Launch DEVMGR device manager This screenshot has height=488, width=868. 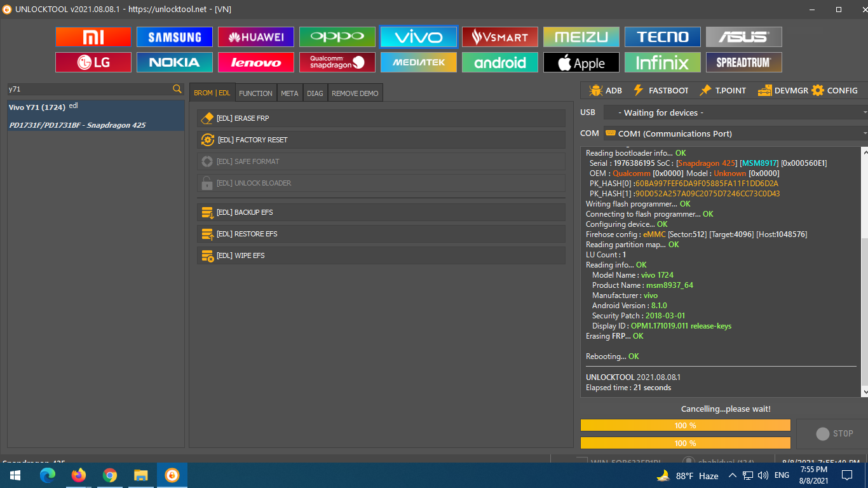click(783, 90)
